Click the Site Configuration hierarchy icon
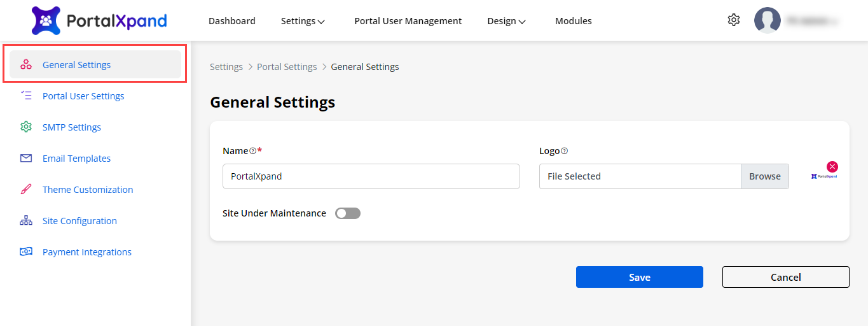Screen dimensions: 868x326 point(26,220)
